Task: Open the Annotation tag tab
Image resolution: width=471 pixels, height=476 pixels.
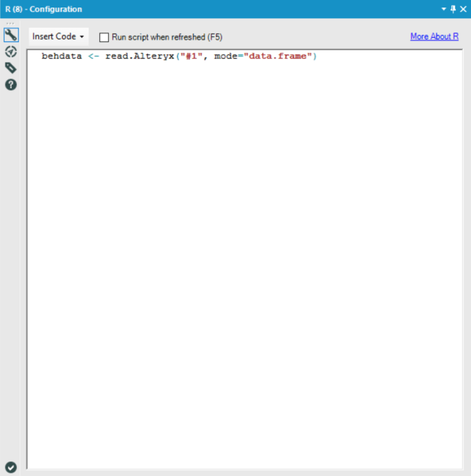Action: 11,68
